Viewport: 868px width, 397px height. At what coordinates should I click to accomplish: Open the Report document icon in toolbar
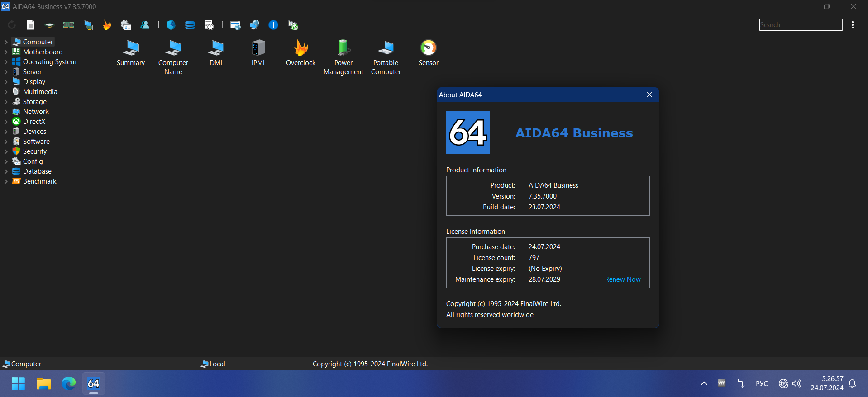pyautogui.click(x=30, y=25)
